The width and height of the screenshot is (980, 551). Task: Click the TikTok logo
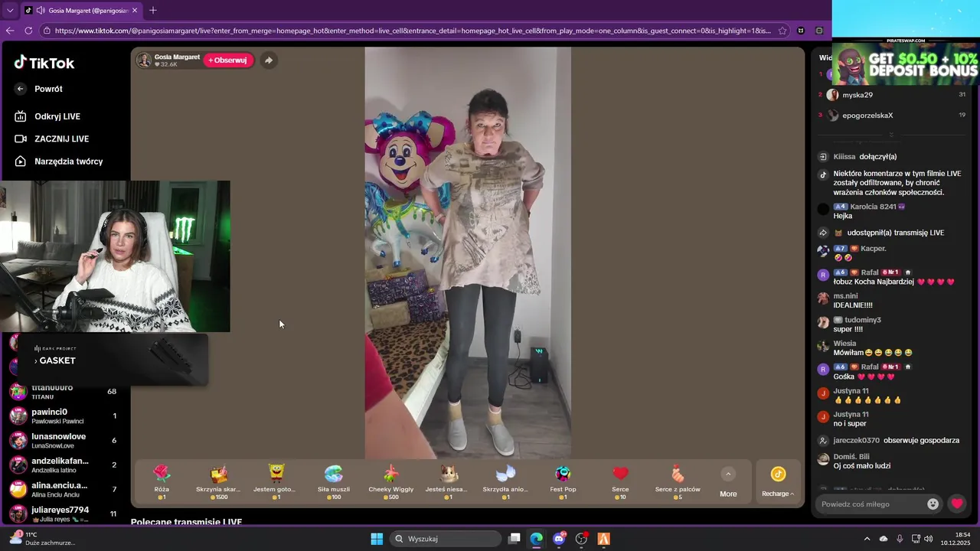(44, 63)
